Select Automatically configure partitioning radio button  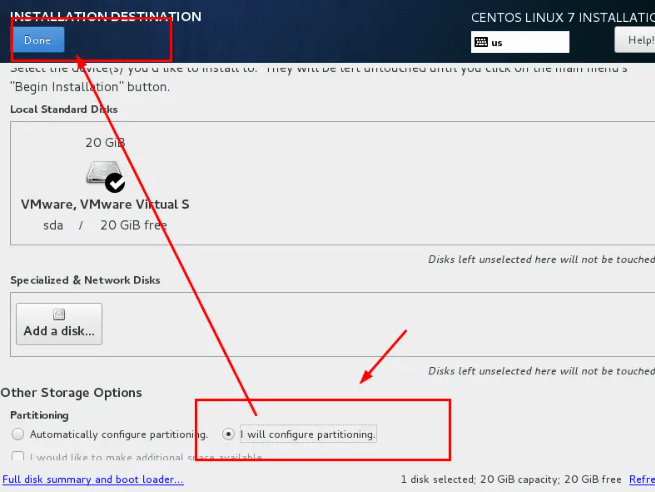pos(18,434)
